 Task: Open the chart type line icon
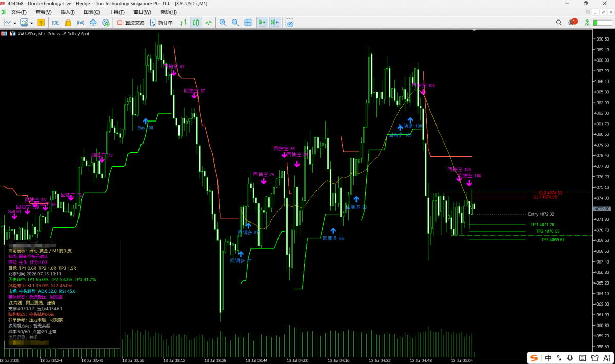(x=8, y=23)
